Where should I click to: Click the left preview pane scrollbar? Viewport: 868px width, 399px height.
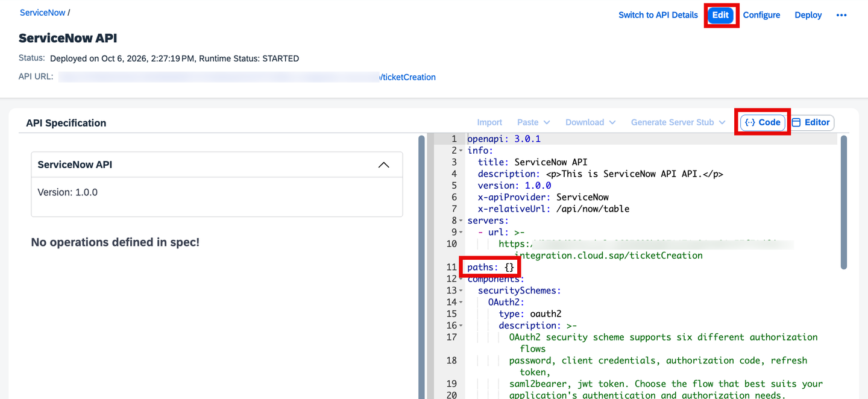[x=421, y=268]
